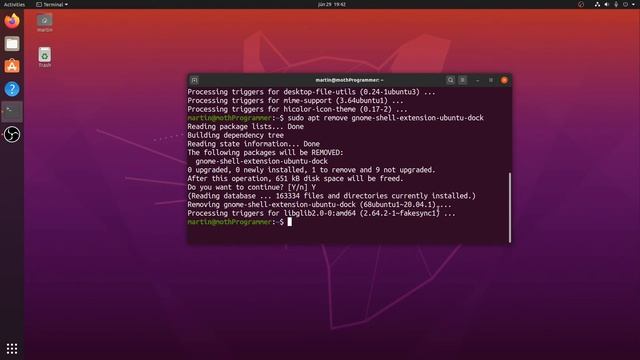
Task: Click 'Do you want to continue? [Y/n] Y' line
Action: pyautogui.click(x=251, y=187)
